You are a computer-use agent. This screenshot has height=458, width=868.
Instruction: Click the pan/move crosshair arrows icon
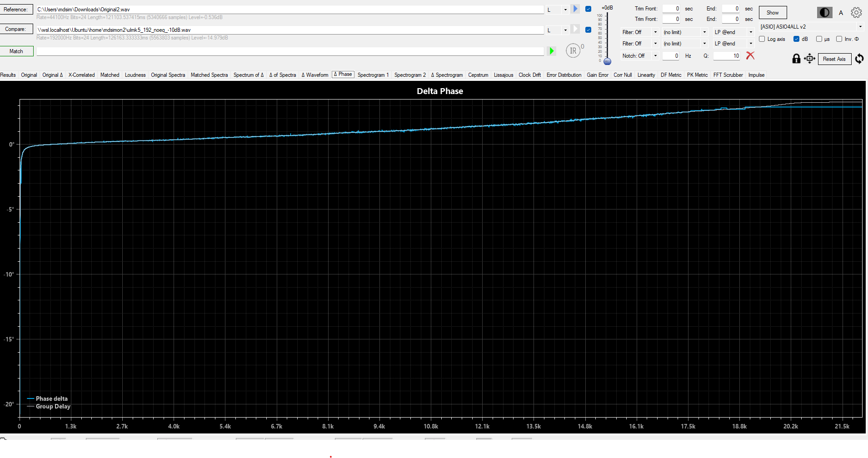(809, 59)
